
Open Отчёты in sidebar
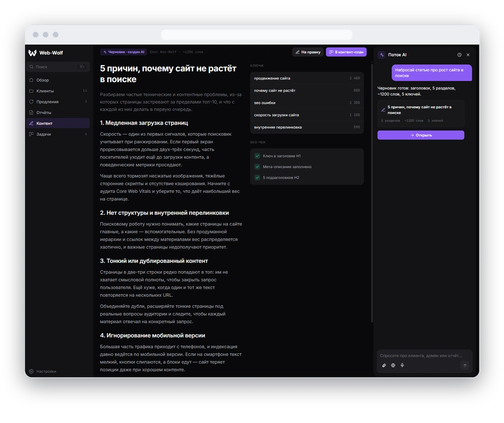pos(58,112)
